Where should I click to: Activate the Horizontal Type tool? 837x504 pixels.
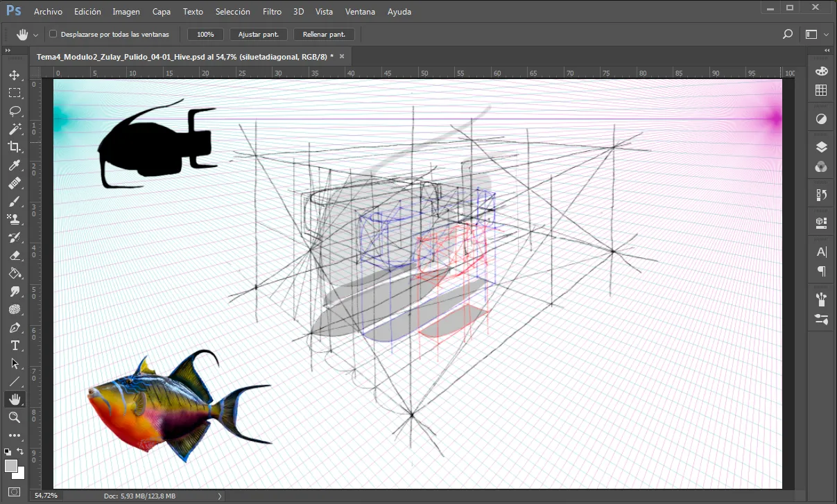15,345
